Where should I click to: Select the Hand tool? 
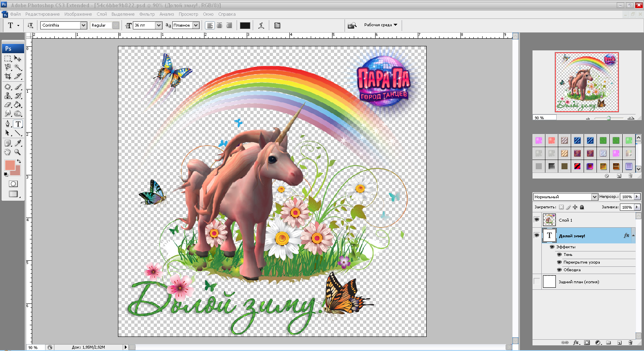click(x=8, y=152)
